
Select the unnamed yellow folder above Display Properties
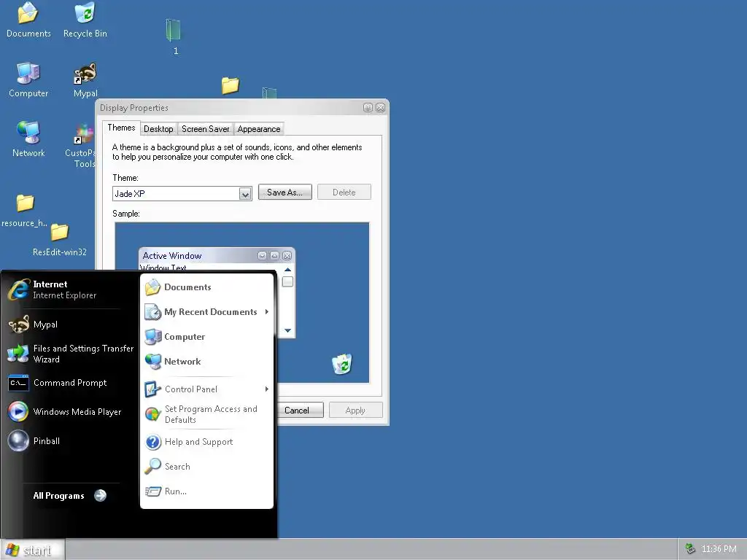tap(230, 86)
